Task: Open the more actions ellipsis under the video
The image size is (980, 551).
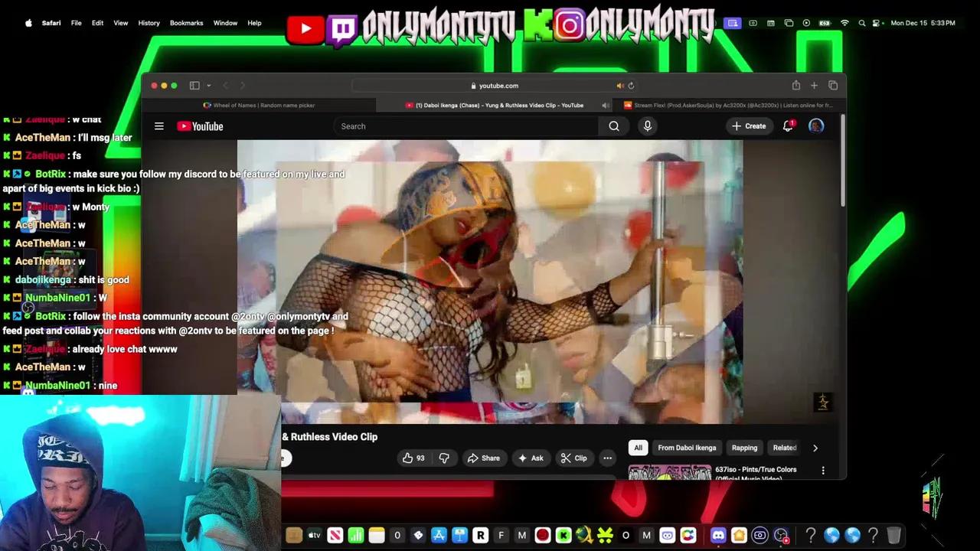Action: (x=607, y=458)
